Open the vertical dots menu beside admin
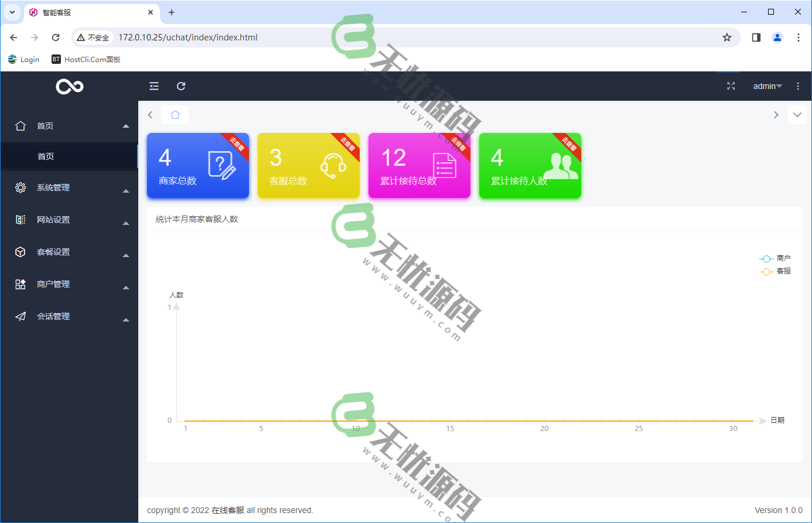Image resolution: width=812 pixels, height=523 pixels. tap(797, 86)
